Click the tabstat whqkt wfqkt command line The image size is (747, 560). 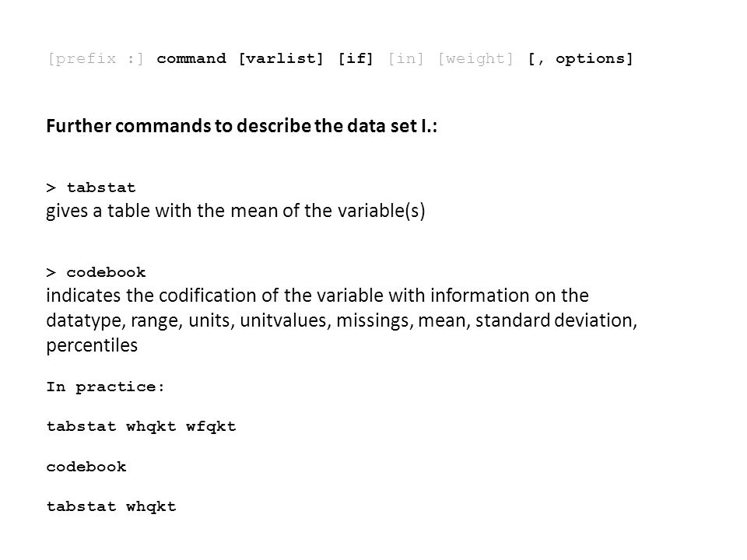(x=141, y=427)
